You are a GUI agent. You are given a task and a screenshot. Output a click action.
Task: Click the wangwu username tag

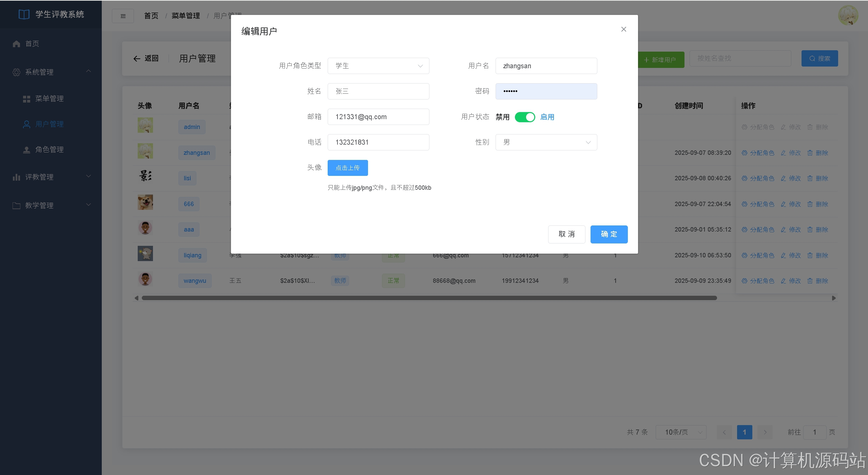(195, 281)
